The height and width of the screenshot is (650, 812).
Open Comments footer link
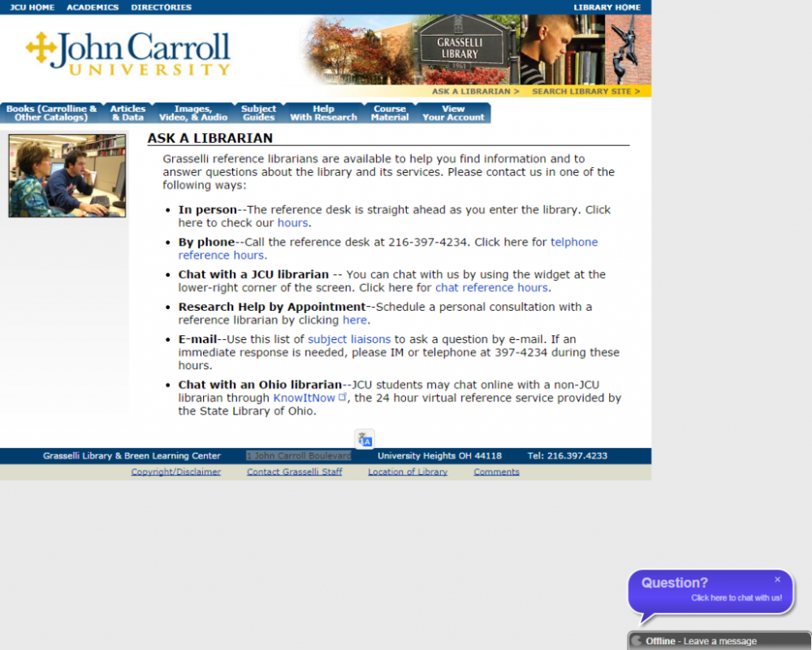(x=496, y=471)
